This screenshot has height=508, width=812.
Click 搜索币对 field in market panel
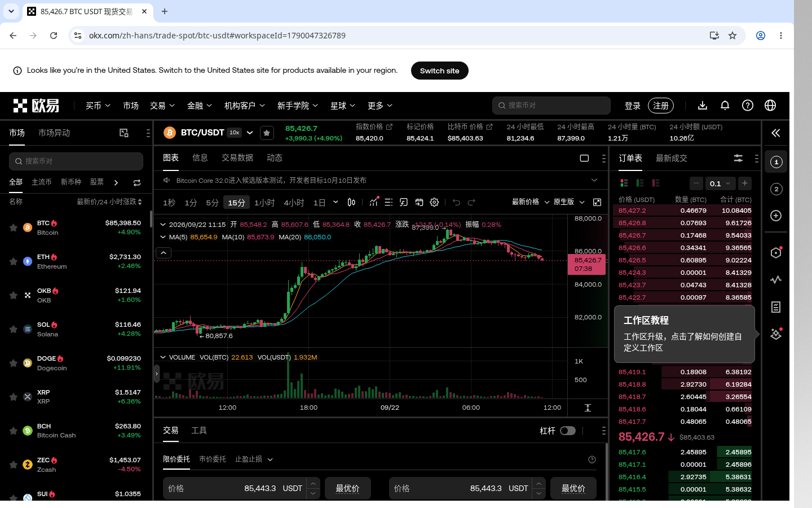(76, 161)
